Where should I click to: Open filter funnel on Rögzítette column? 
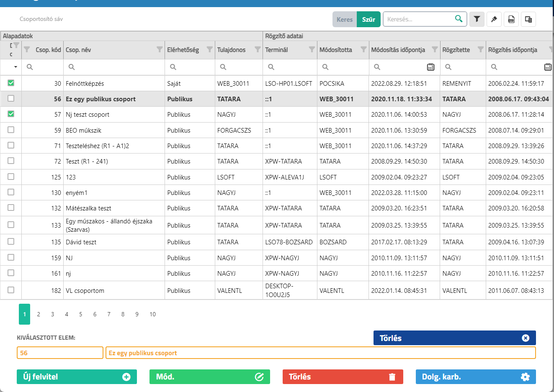coord(481,49)
